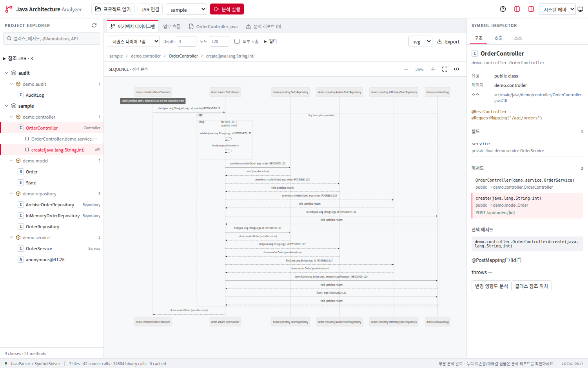Click the Order record R icon
The width and height of the screenshot is (588, 368).
[21, 171]
